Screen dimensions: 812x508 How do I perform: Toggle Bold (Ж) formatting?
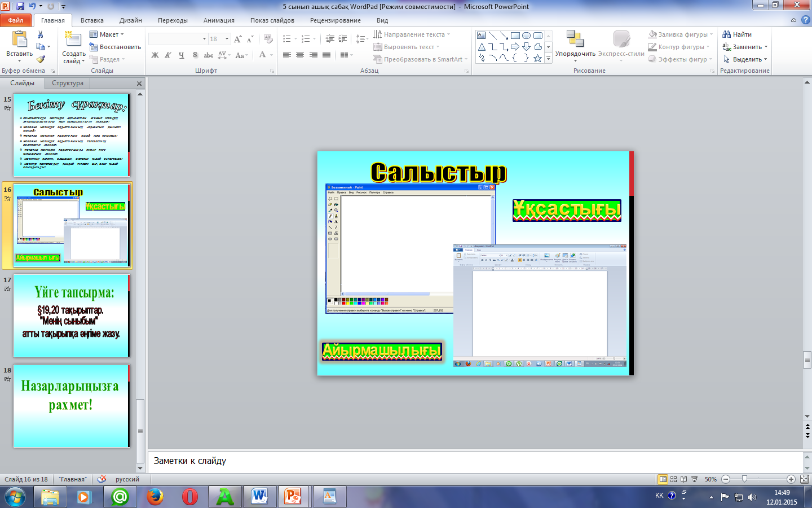point(155,55)
